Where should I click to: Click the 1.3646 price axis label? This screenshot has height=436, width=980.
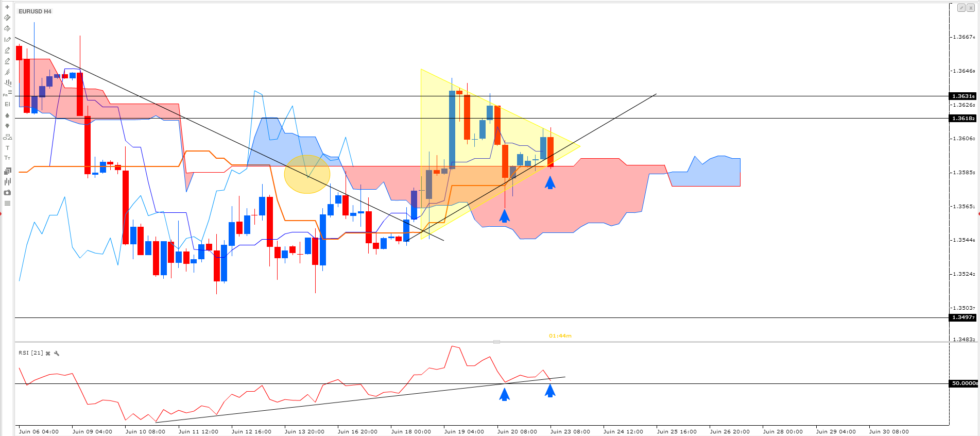coord(964,71)
